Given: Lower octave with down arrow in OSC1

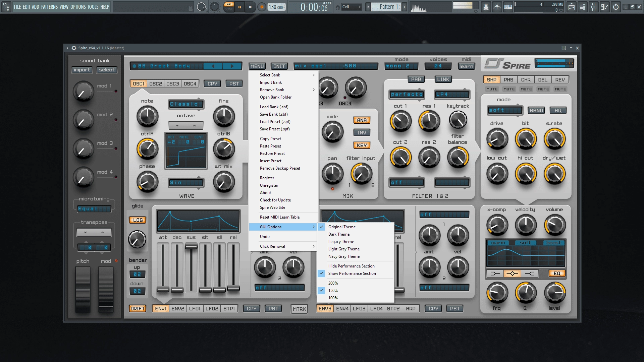Looking at the screenshot, I should coord(177,125).
